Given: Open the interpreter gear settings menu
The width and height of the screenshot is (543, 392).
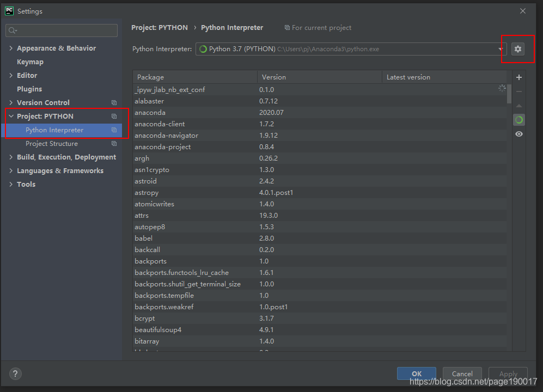Looking at the screenshot, I should point(518,49).
